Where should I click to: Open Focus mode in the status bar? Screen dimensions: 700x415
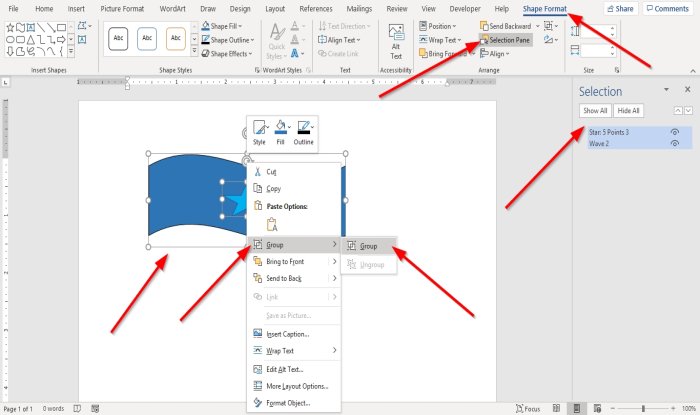528,408
